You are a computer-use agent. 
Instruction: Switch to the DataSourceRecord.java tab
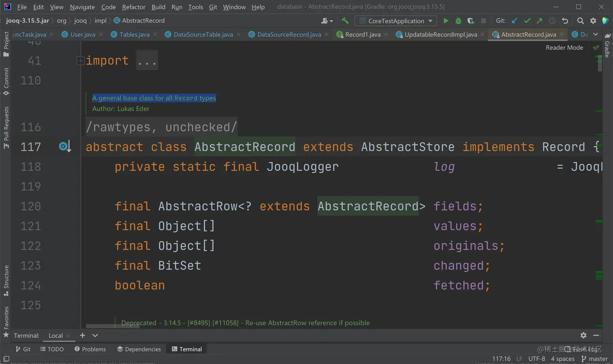[x=289, y=34]
